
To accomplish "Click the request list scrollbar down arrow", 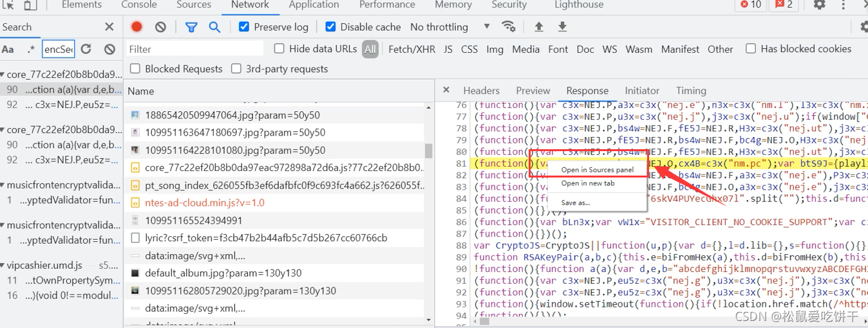I will (429, 320).
